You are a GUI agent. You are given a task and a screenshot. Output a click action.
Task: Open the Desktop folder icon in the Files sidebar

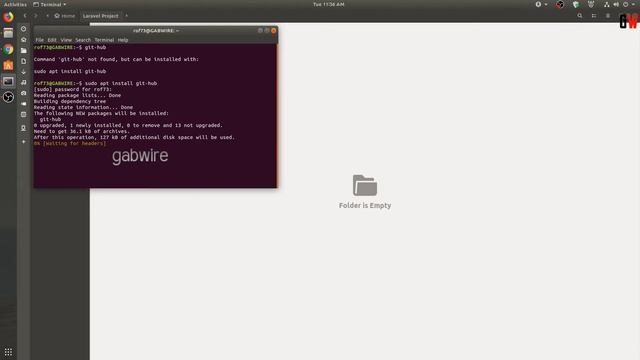(24, 50)
